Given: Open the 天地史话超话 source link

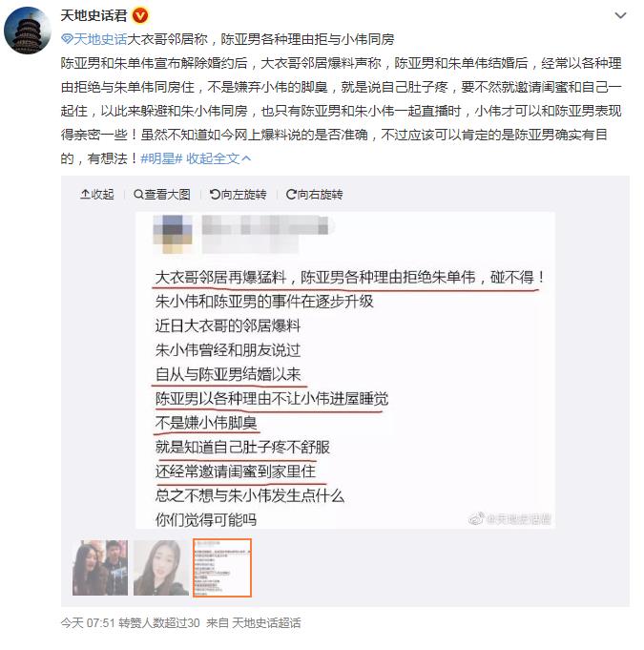Looking at the screenshot, I should (266, 622).
